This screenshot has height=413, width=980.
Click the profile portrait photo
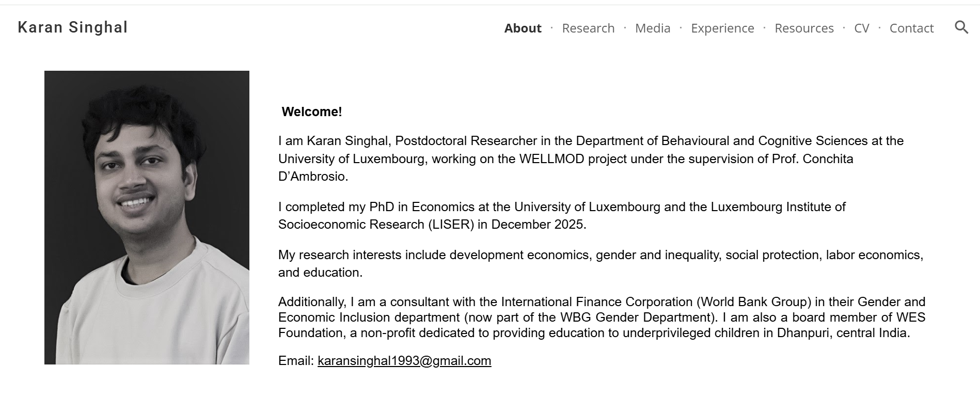click(x=147, y=217)
